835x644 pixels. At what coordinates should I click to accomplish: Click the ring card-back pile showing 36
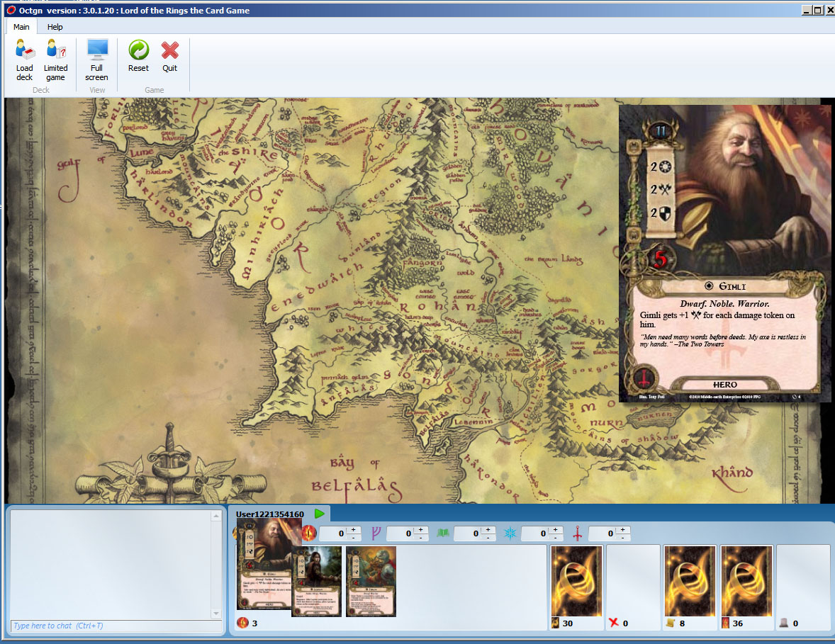click(746, 581)
